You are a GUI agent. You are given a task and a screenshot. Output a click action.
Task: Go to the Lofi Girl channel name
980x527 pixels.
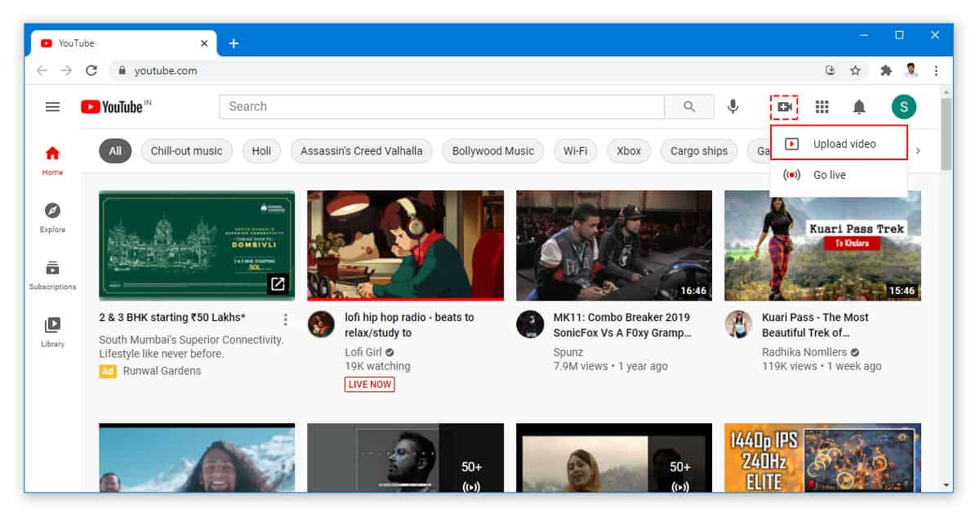(363, 352)
